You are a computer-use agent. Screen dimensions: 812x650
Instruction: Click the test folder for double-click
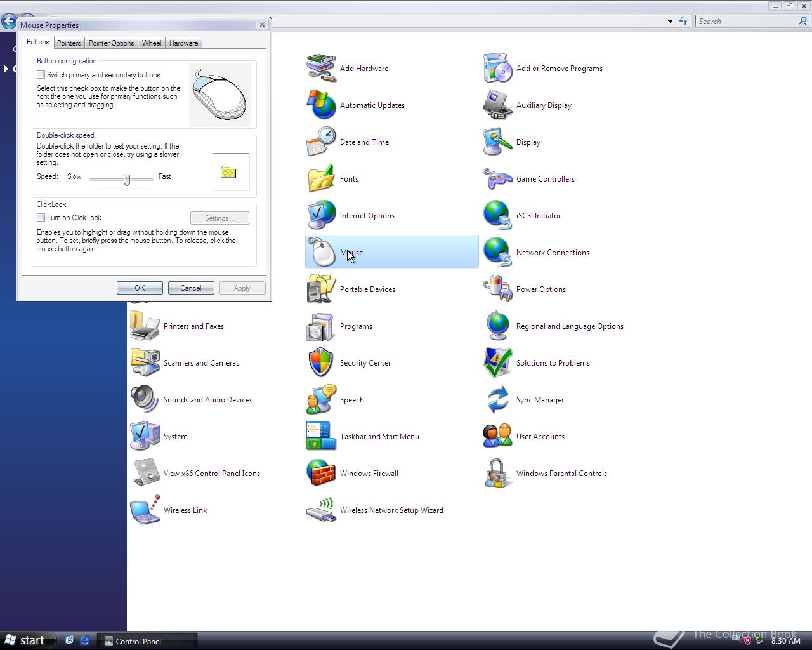[x=228, y=172]
